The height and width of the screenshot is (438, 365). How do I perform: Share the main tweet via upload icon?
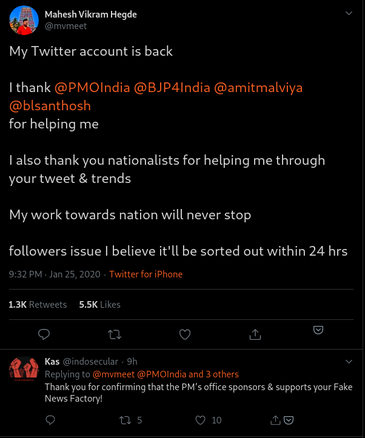pos(255,334)
